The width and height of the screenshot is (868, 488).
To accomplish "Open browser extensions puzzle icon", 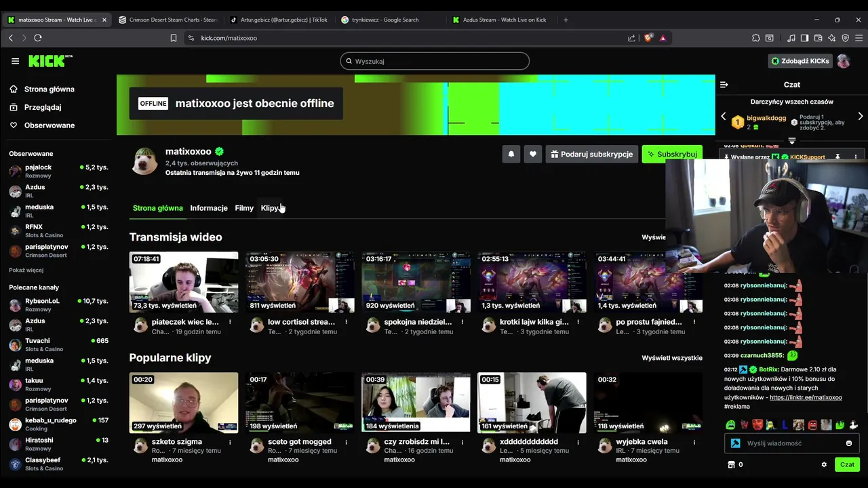I will coord(756,38).
